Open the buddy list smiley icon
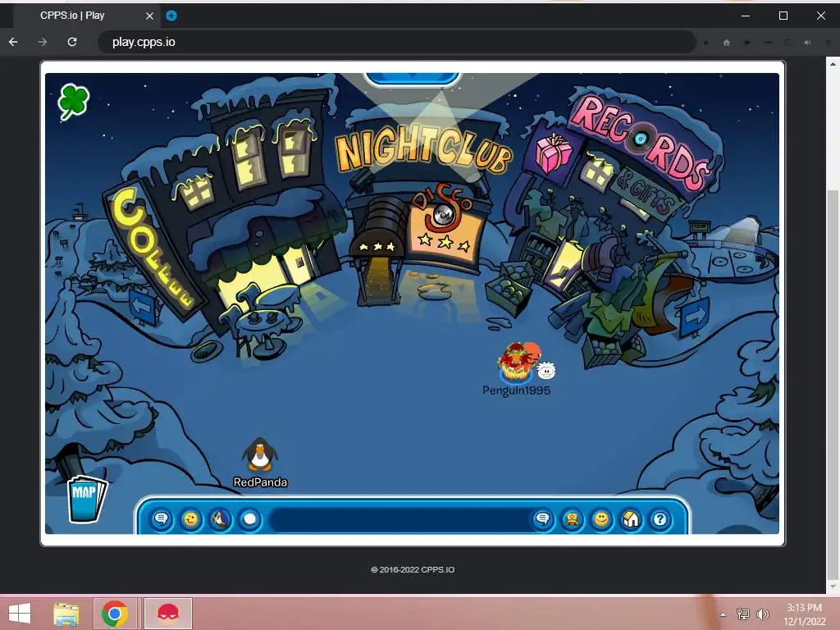 coord(601,519)
